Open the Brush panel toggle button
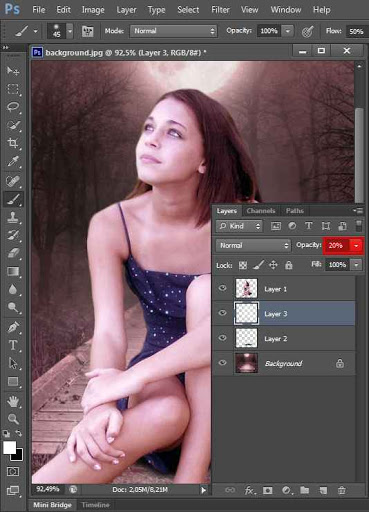369x512 pixels. tap(87, 31)
